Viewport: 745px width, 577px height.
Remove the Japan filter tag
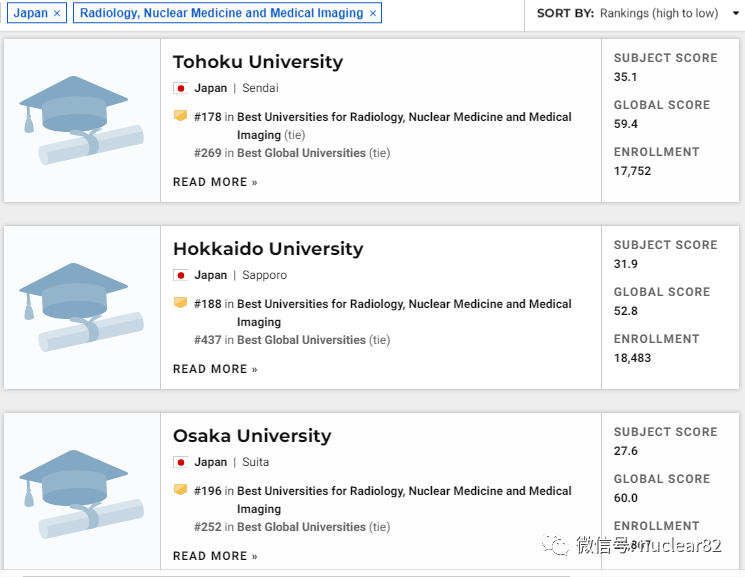click(x=57, y=13)
